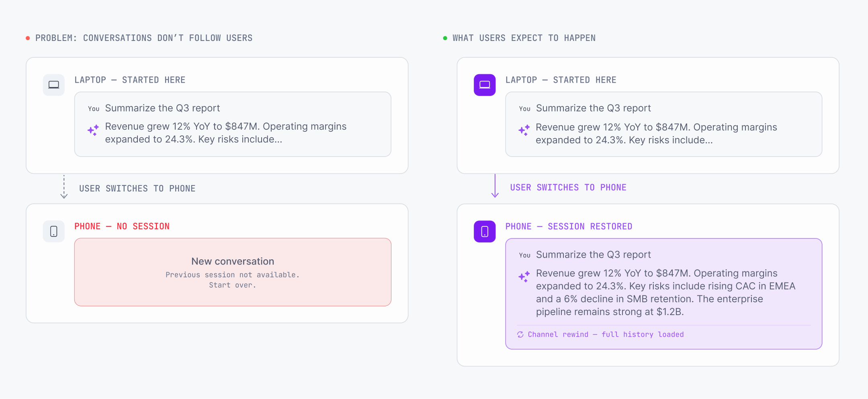The image size is (868, 399).
Task: Click the PHONE — SESSION RESTORED label
Action: pyautogui.click(x=569, y=226)
